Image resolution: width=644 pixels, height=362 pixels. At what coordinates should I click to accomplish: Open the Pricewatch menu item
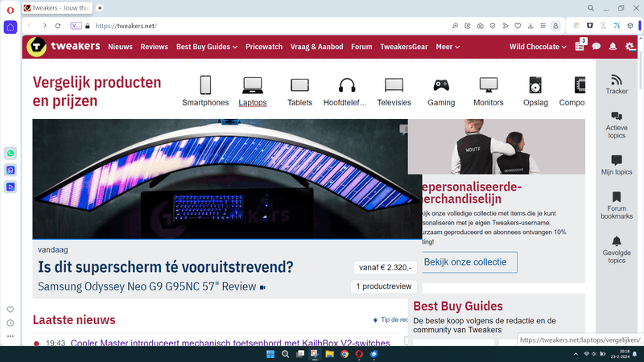pyautogui.click(x=264, y=47)
